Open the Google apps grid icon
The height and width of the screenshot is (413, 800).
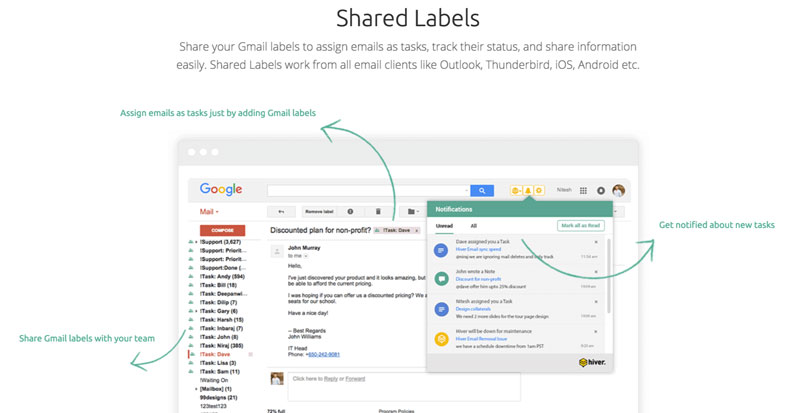(583, 190)
